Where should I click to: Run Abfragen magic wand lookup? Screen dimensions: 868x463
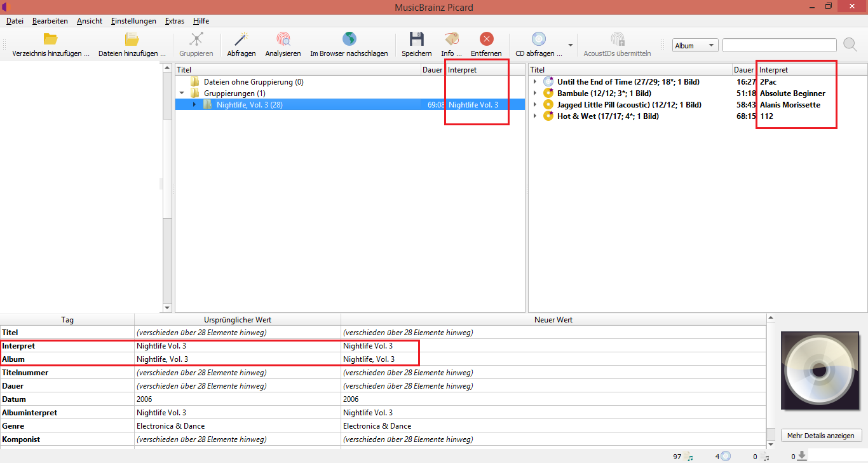241,39
